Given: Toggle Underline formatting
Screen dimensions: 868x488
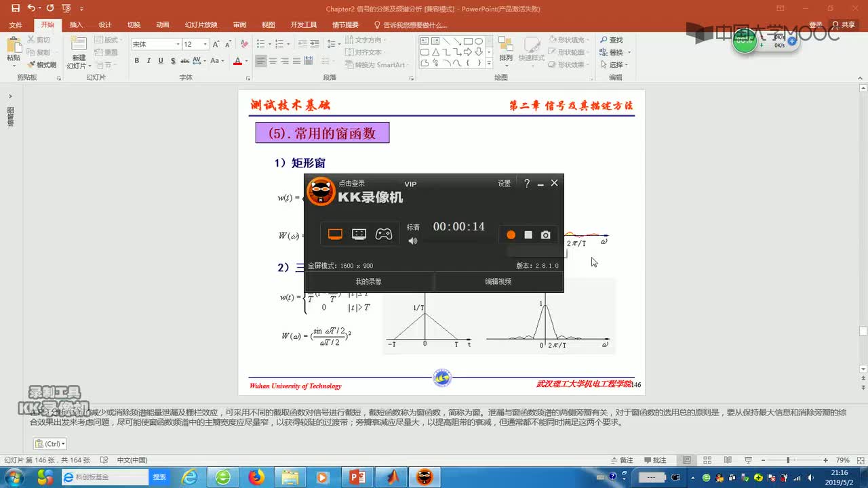Looking at the screenshot, I should coord(161,61).
